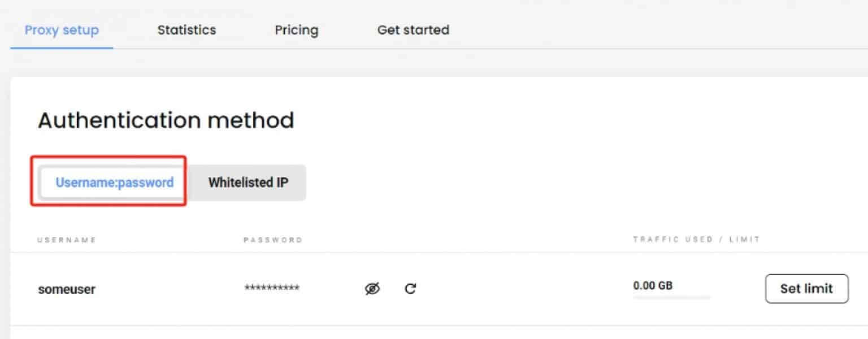Switch to the Statistics tab
The image size is (868, 339).
click(x=186, y=30)
